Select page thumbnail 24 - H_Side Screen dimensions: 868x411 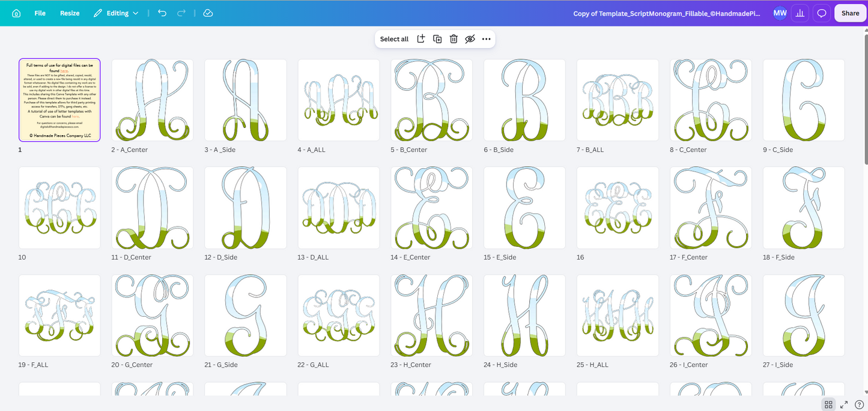click(x=524, y=315)
